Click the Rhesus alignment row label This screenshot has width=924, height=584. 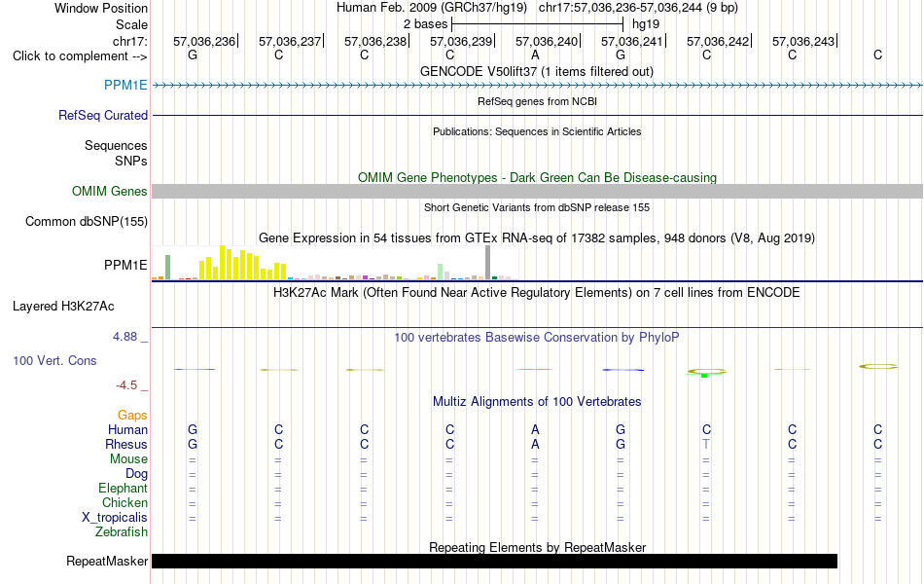point(126,444)
